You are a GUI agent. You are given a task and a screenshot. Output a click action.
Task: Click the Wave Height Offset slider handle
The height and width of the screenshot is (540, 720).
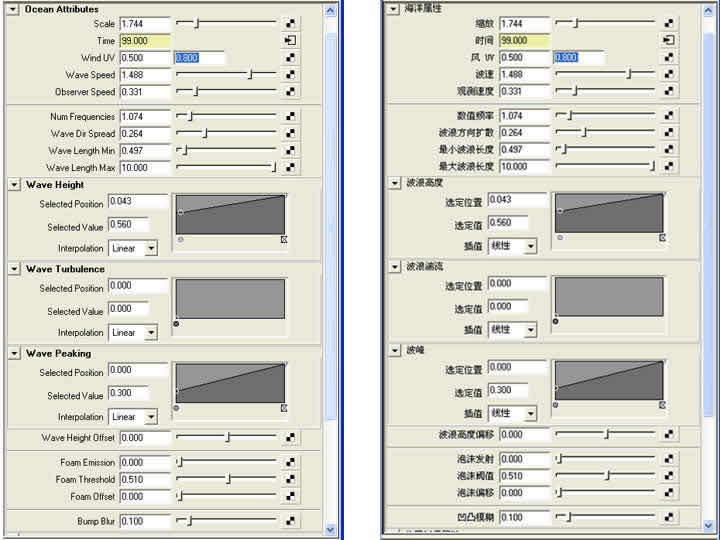[227, 438]
